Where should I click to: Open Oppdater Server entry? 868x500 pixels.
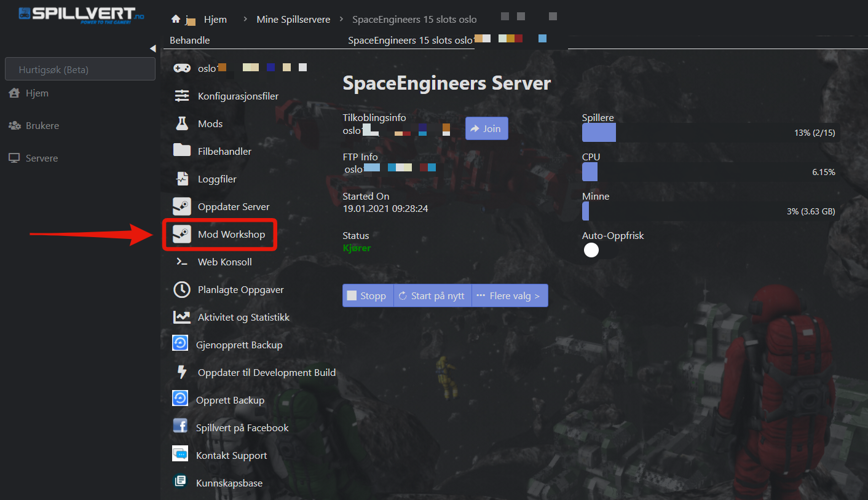pyautogui.click(x=234, y=206)
